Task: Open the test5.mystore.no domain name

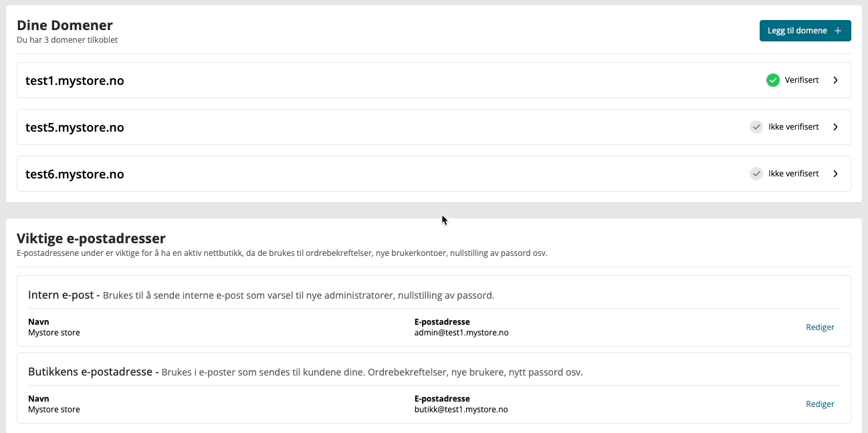Action: point(75,128)
